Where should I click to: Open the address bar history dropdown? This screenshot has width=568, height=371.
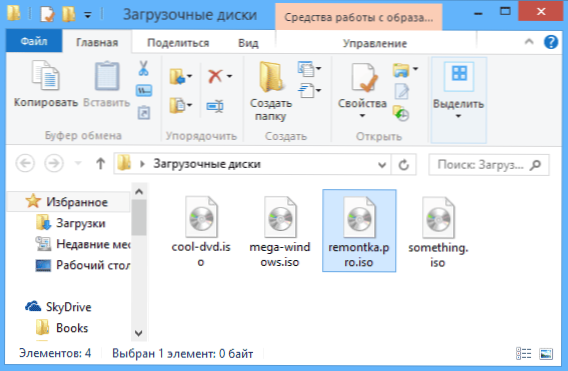point(382,165)
